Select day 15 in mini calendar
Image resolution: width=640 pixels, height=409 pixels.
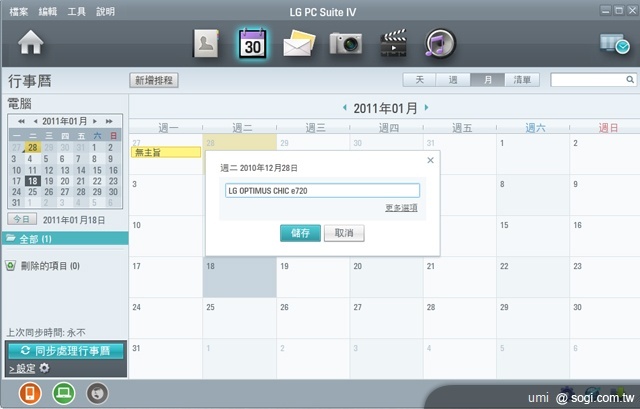[x=97, y=170]
